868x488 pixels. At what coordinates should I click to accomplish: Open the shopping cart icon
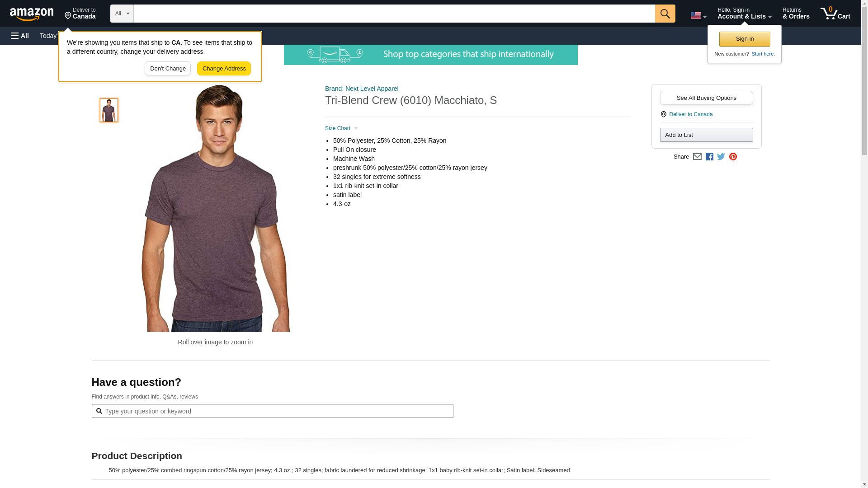(835, 14)
